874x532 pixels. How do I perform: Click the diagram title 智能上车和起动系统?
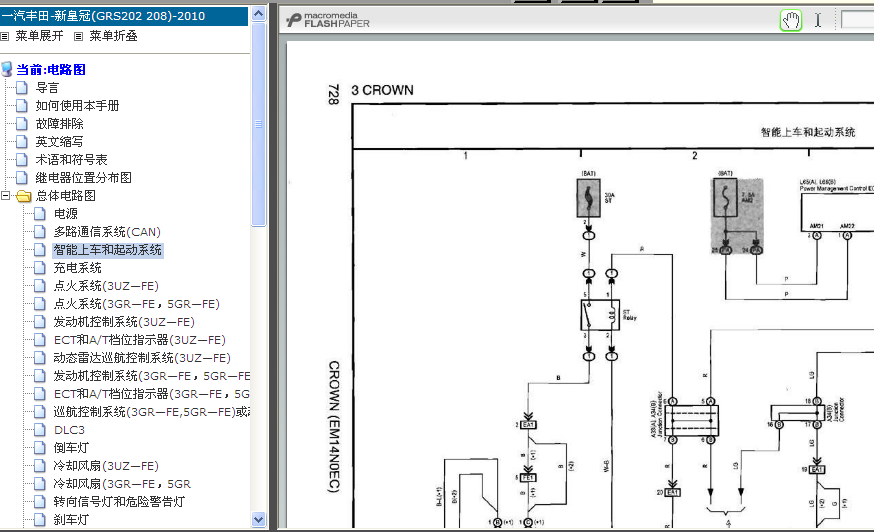click(808, 132)
